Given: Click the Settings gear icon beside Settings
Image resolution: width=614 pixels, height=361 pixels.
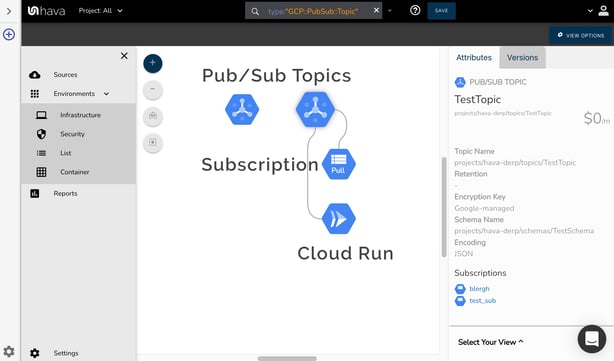Looking at the screenshot, I should [x=35, y=353].
